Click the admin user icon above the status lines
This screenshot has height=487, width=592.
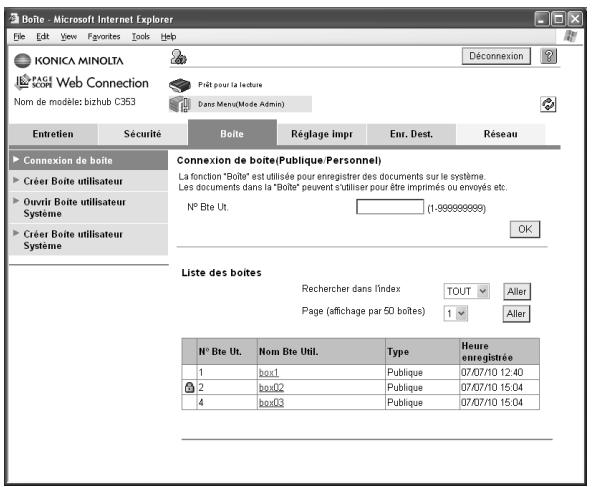point(178,57)
